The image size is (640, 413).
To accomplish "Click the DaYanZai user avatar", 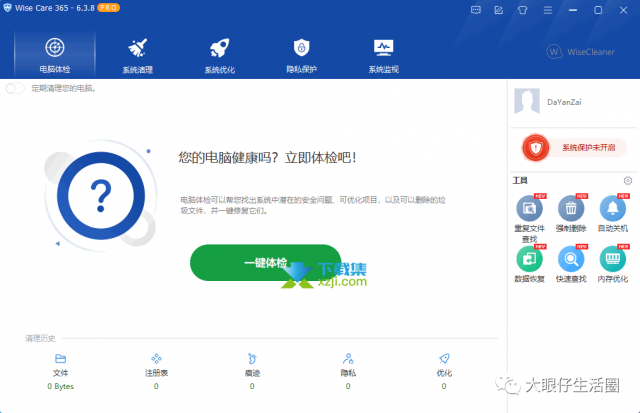I will click(527, 101).
